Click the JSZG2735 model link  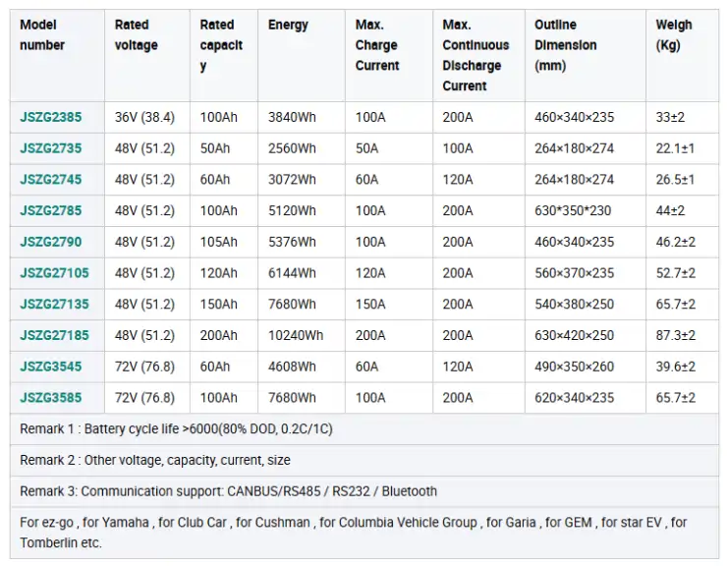[50, 148]
